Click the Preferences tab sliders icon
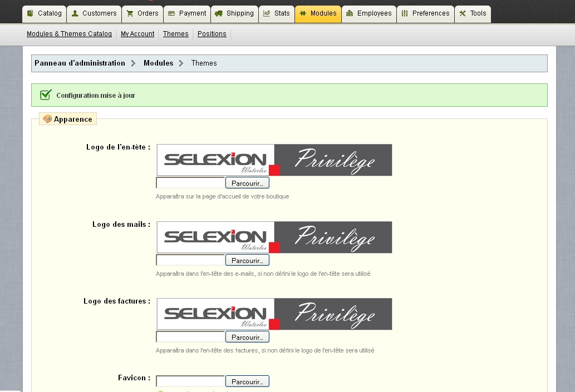The height and width of the screenshot is (392, 575). tap(405, 13)
